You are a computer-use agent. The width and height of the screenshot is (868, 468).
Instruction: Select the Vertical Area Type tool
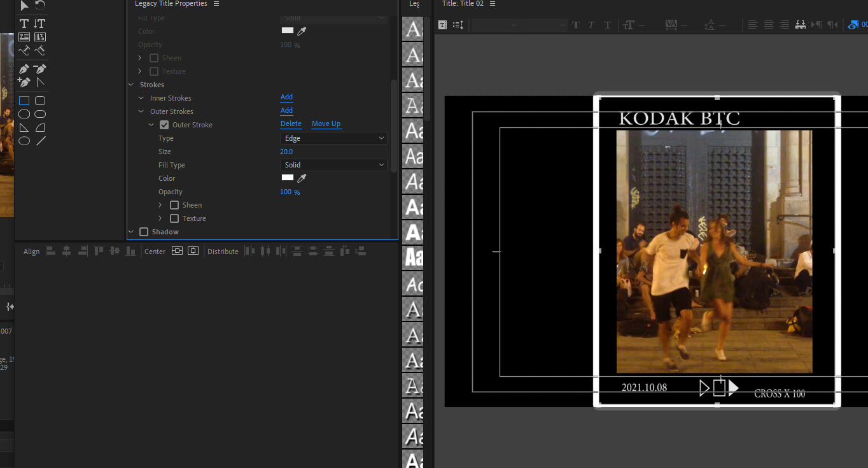pyautogui.click(x=40, y=37)
